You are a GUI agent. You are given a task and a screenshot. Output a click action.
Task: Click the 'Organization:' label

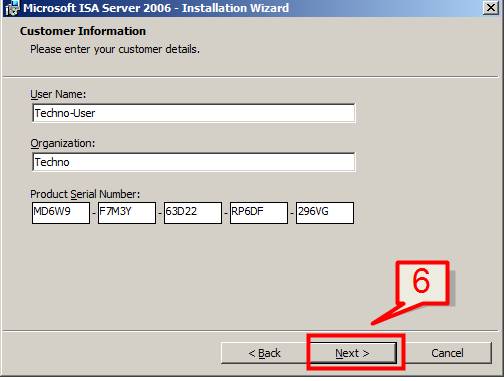tap(63, 143)
